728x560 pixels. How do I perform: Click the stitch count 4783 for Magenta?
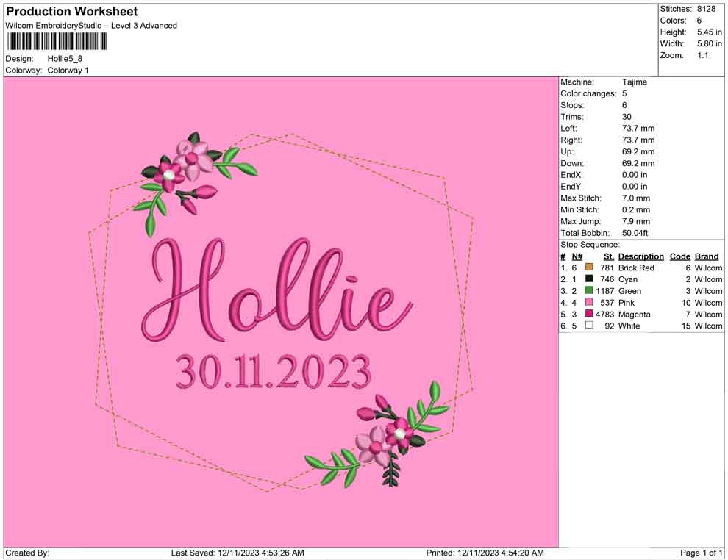[605, 314]
